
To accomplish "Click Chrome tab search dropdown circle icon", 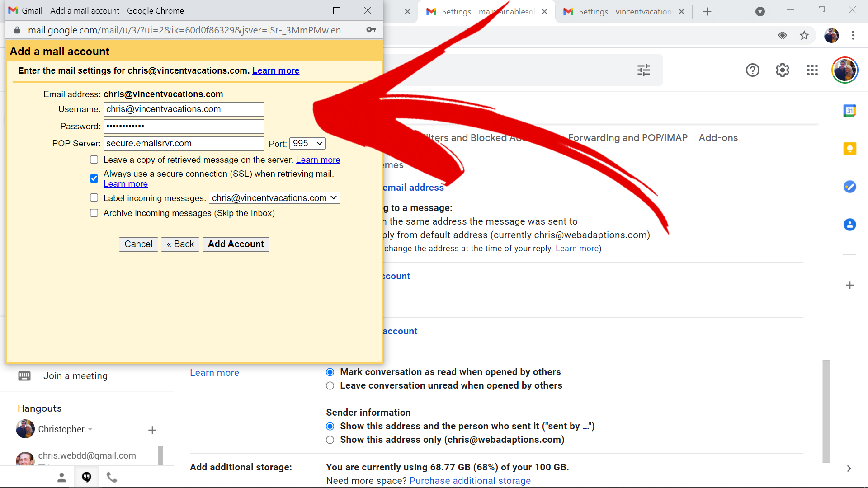I will pos(760,12).
